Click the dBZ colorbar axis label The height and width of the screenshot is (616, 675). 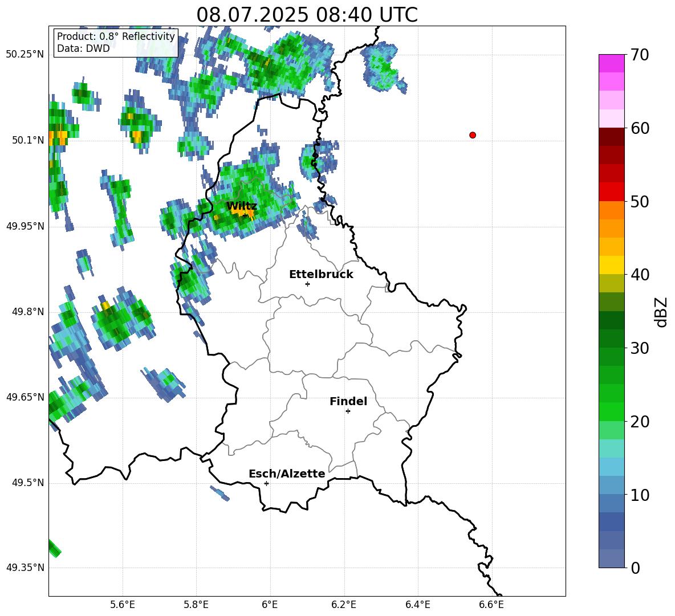click(662, 312)
